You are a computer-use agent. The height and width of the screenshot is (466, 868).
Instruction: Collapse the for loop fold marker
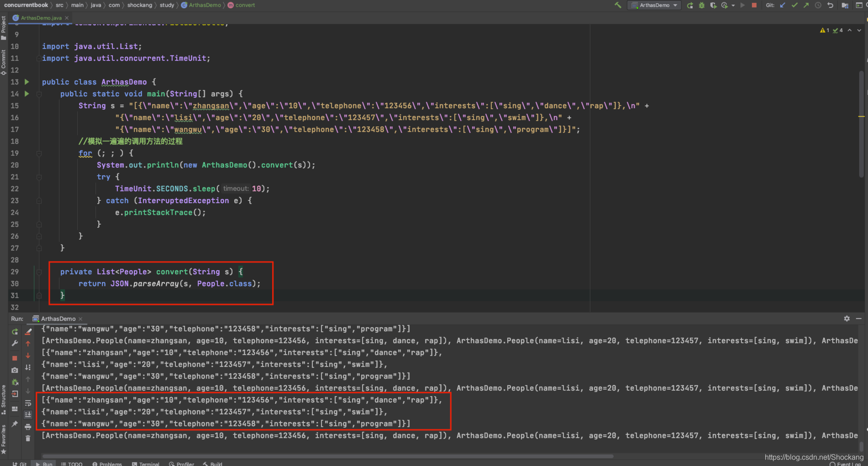pyautogui.click(x=39, y=153)
